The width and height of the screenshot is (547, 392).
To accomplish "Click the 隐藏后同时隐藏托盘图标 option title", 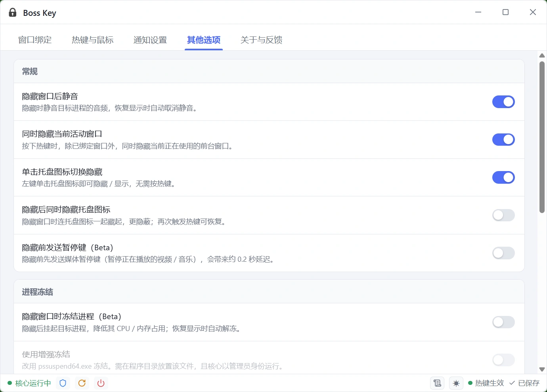I will [66, 209].
